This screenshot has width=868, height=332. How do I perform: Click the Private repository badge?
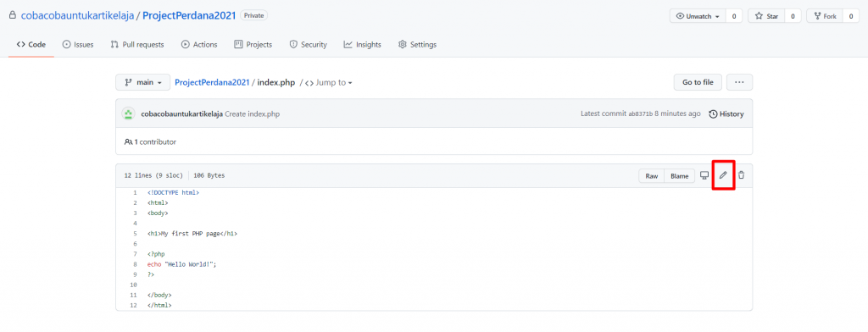(254, 15)
